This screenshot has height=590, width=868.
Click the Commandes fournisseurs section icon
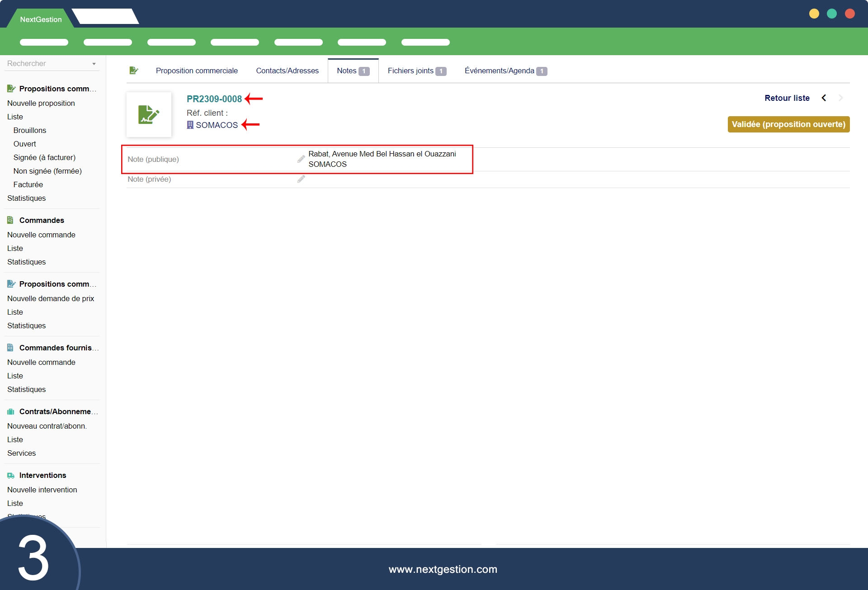pos(10,348)
